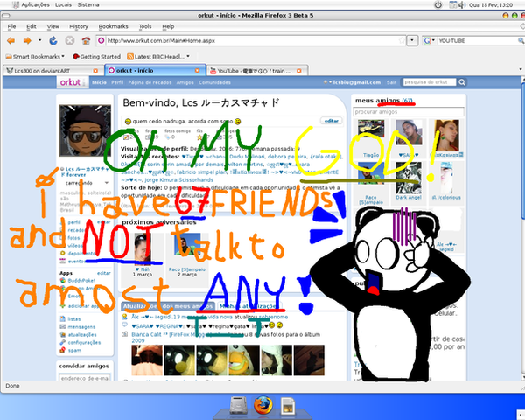Open the Help menu
Viewport: 525px width, 420px height.
coord(168,26)
